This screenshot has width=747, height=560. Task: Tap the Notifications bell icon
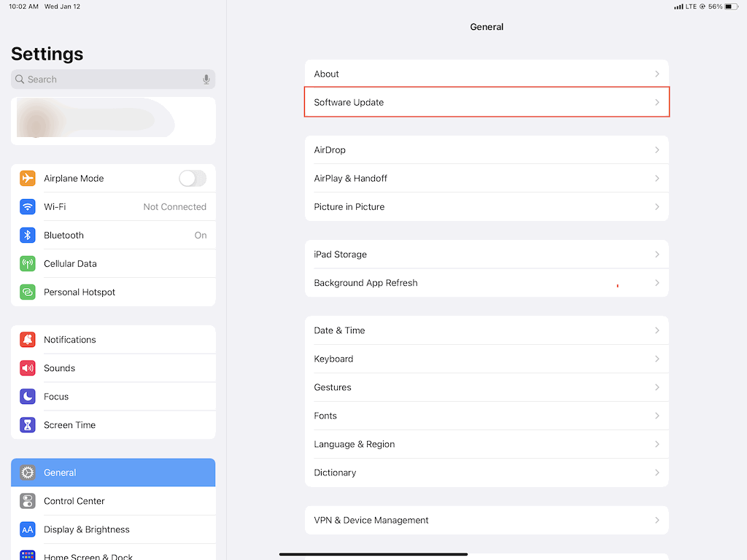point(27,339)
